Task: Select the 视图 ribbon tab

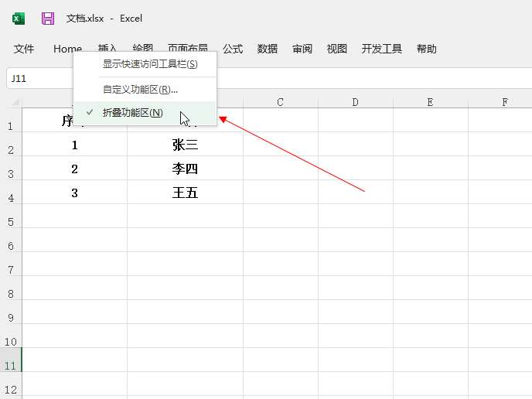Action: pyautogui.click(x=337, y=49)
